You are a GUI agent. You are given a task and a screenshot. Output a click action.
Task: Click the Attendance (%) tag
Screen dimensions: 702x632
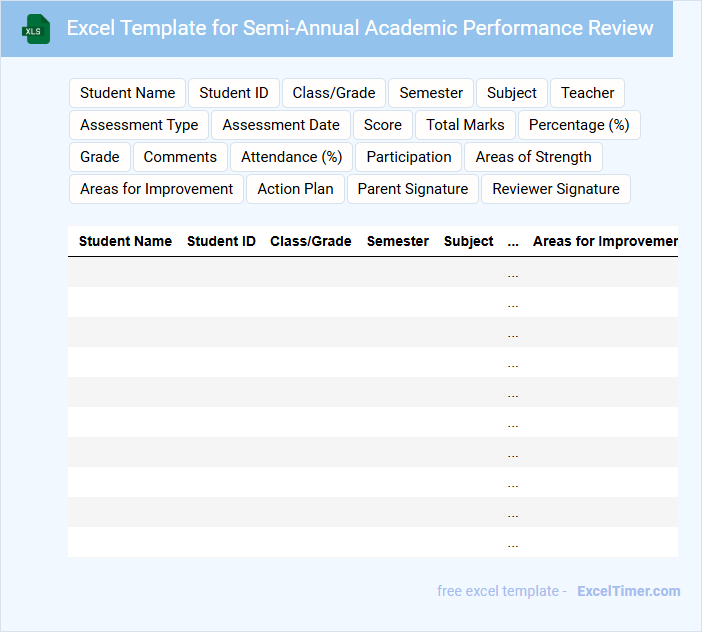tap(292, 157)
